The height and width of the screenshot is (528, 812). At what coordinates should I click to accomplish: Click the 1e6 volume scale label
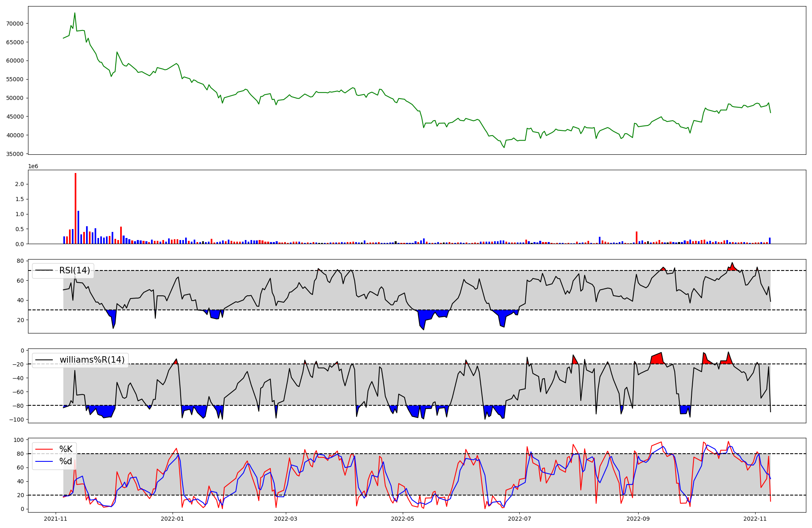33,167
